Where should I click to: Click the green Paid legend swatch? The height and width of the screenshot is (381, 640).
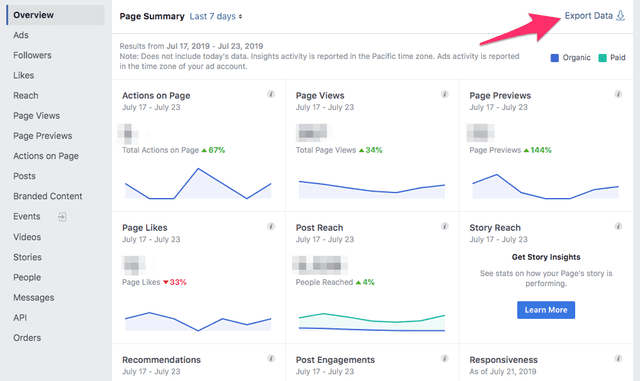coord(602,58)
